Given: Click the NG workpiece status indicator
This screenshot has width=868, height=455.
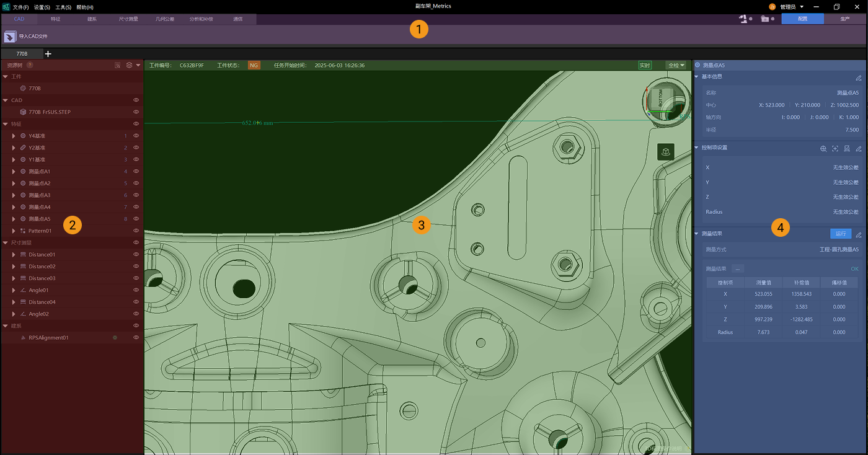Looking at the screenshot, I should point(253,64).
